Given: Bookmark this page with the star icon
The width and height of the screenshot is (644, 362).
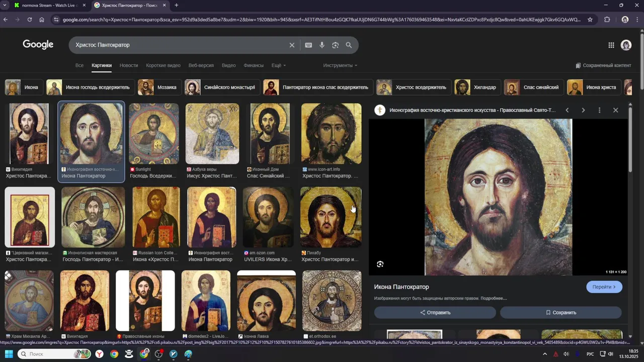Looking at the screenshot, I should [590, 20].
